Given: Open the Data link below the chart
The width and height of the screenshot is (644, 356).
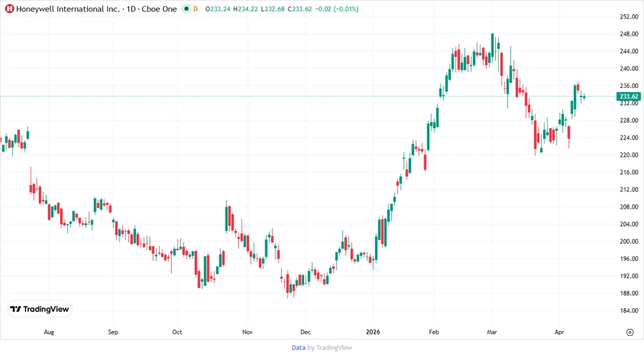Looking at the screenshot, I should click(x=298, y=348).
